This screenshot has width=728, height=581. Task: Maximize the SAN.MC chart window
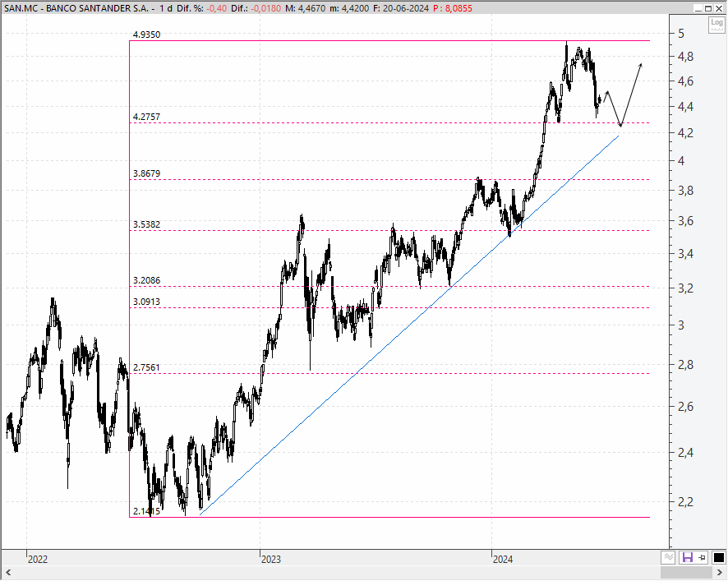[x=708, y=8]
